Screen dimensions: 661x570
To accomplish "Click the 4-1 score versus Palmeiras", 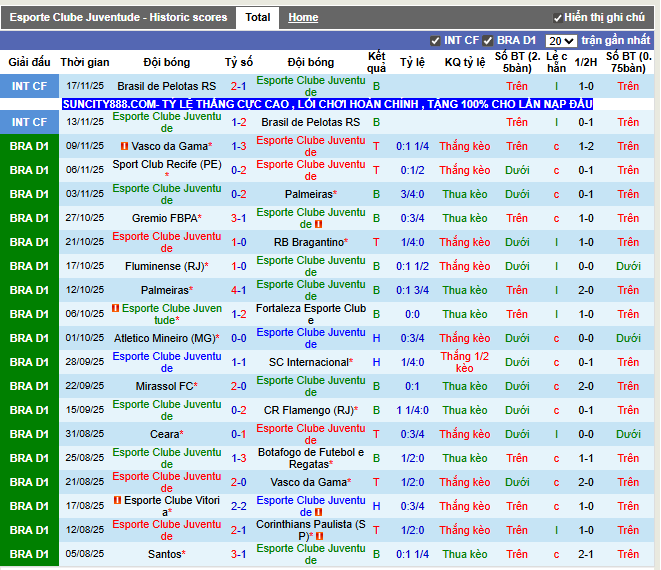I will click(239, 290).
